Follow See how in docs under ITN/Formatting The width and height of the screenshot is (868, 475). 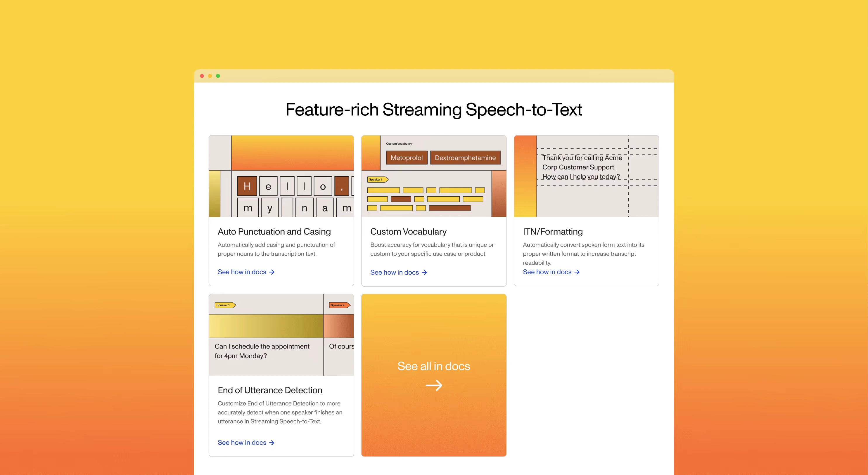(547, 272)
